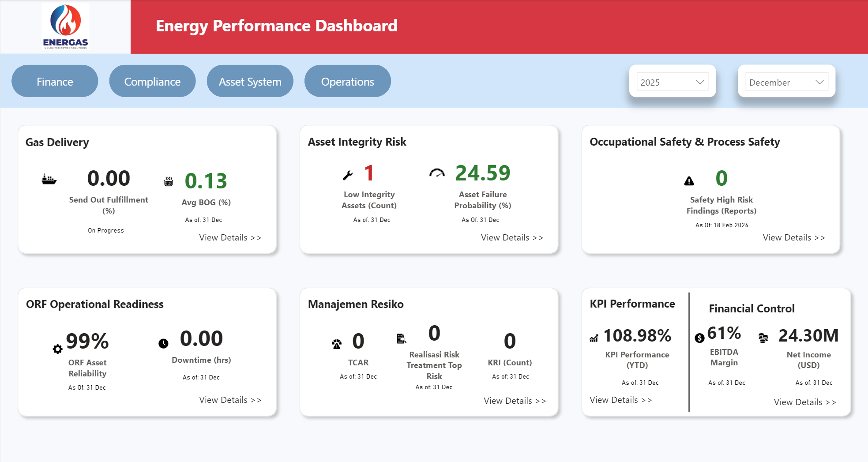Viewport: 868px width, 462px height.
Task: Click the KPI Performance heading
Action: pos(632,304)
